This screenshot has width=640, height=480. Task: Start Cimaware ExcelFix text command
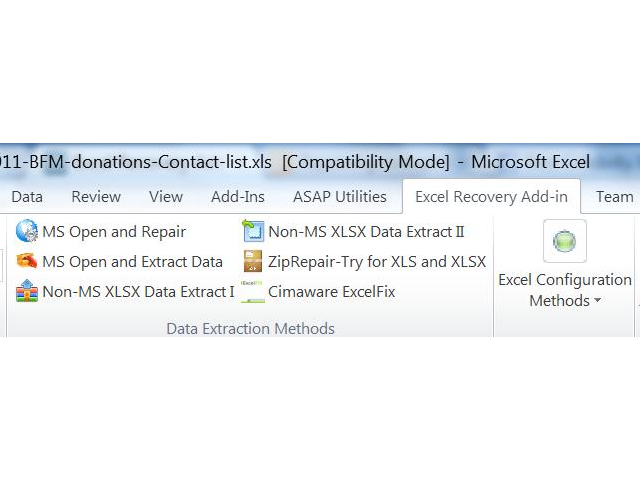[331, 292]
